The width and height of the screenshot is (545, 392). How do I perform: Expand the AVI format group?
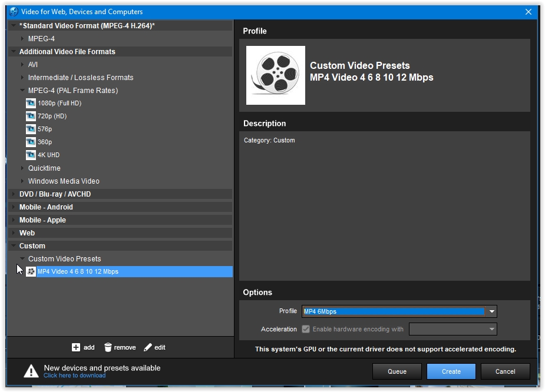tap(23, 65)
